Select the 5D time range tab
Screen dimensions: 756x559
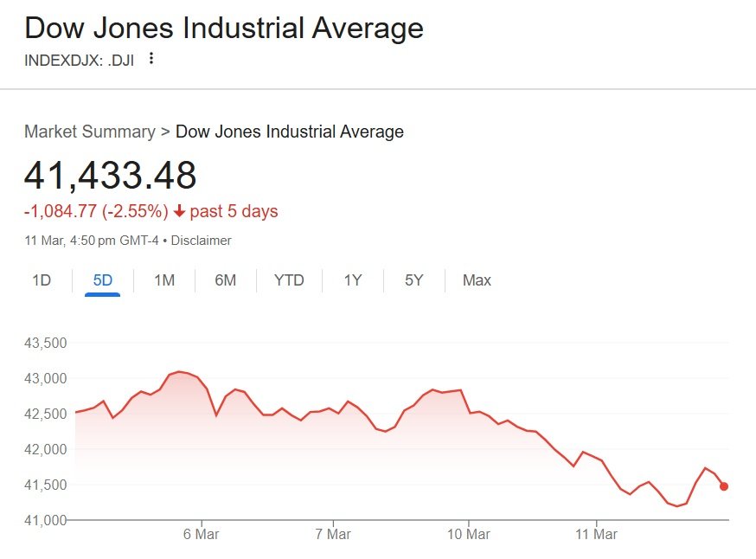103,280
